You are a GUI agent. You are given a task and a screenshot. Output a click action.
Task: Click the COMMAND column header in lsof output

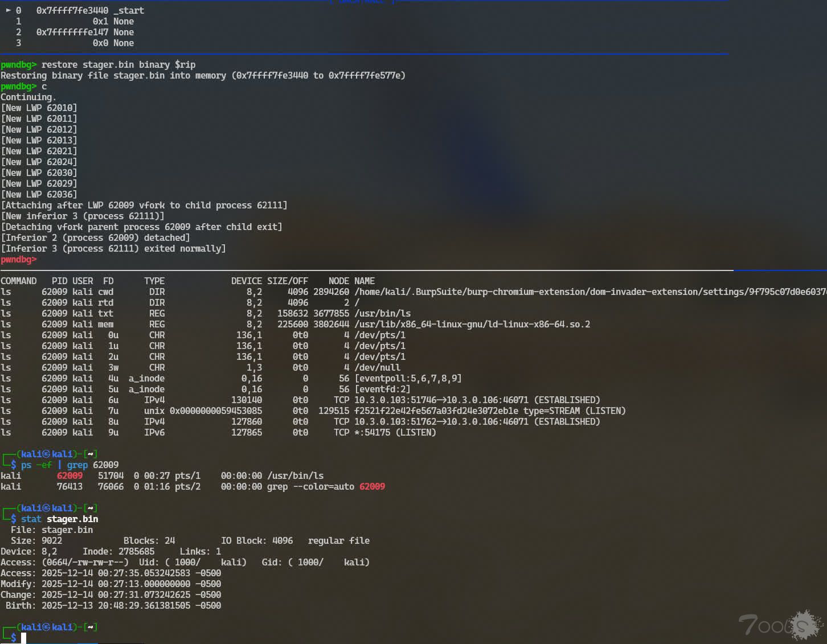click(x=18, y=281)
